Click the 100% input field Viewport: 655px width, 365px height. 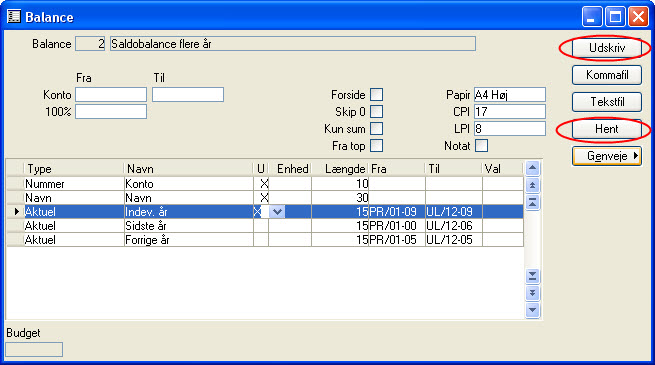click(111, 112)
